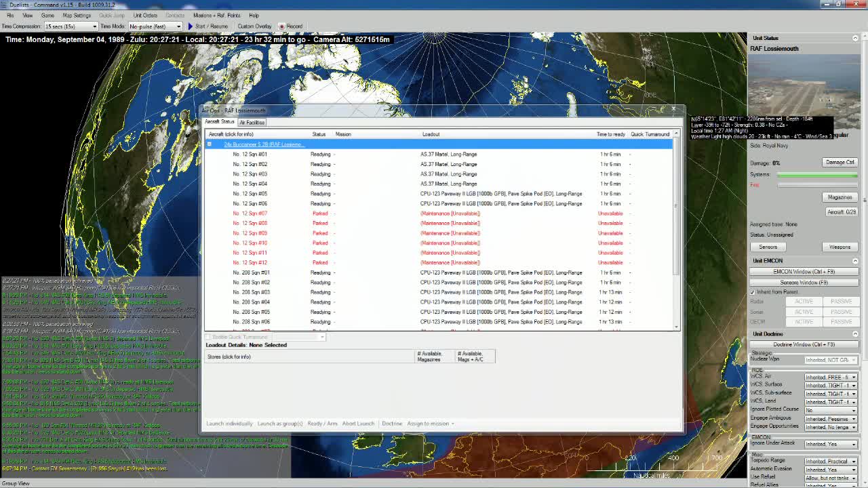868x488 pixels.
Task: Open the Sensors Window (F9) button
Action: click(x=804, y=282)
